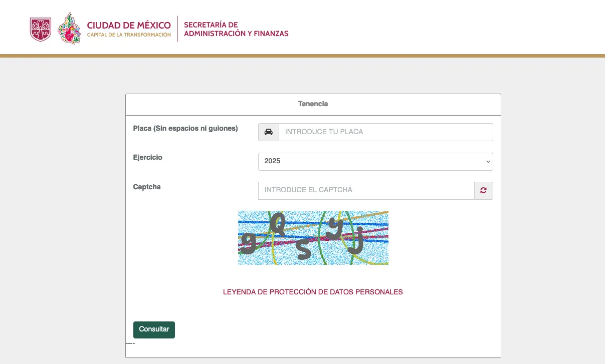The height and width of the screenshot is (364, 605).
Task: Click the CIUDAD DE MÉXICO header text
Action: 128,25
